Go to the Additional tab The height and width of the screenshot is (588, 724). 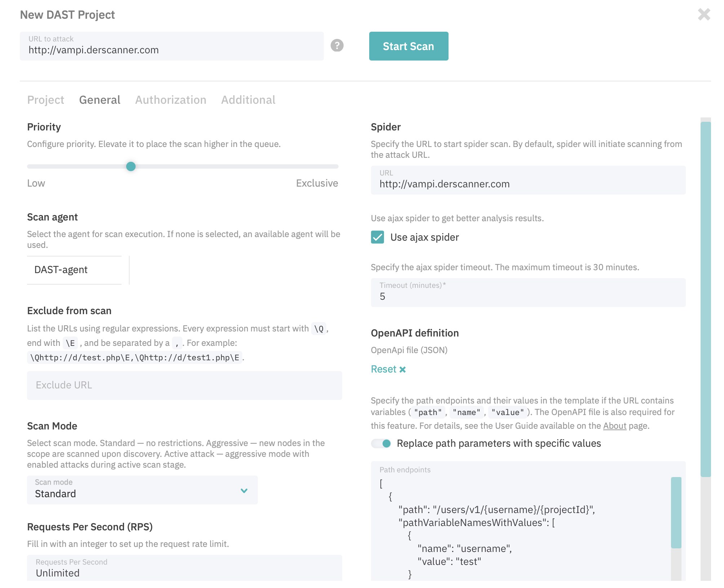pos(248,100)
